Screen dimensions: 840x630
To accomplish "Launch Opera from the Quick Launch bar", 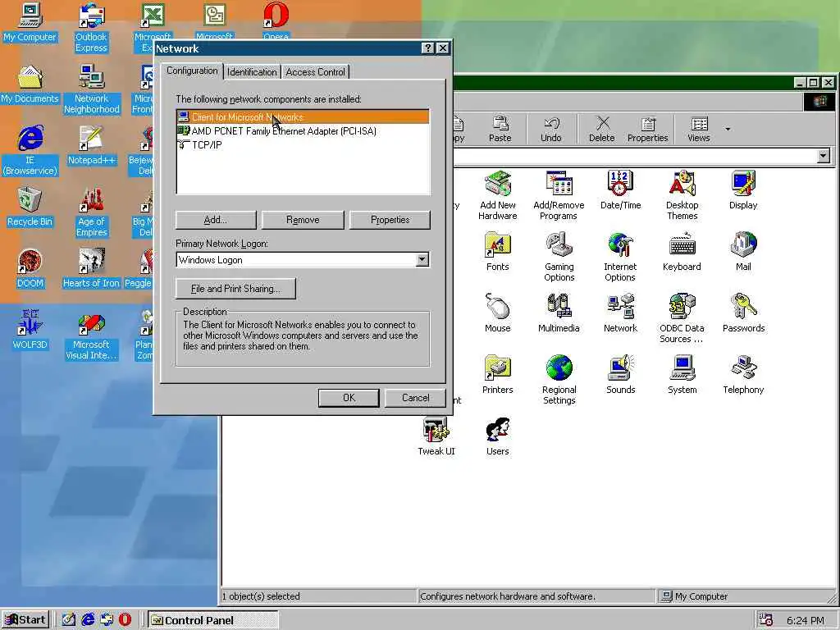I will point(125,620).
